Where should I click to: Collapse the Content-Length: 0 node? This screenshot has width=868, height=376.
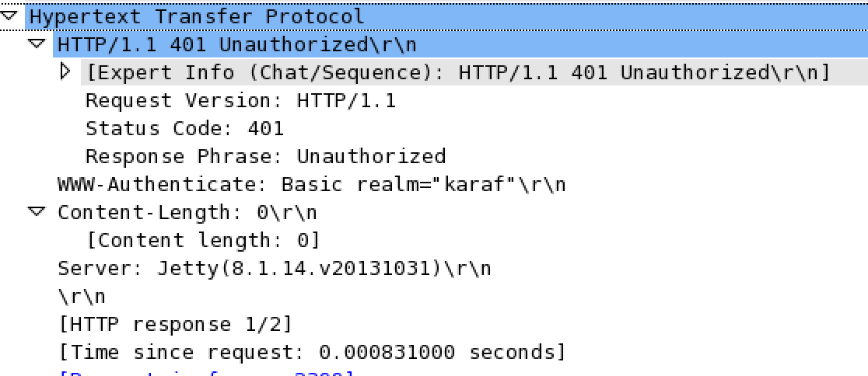[37, 211]
